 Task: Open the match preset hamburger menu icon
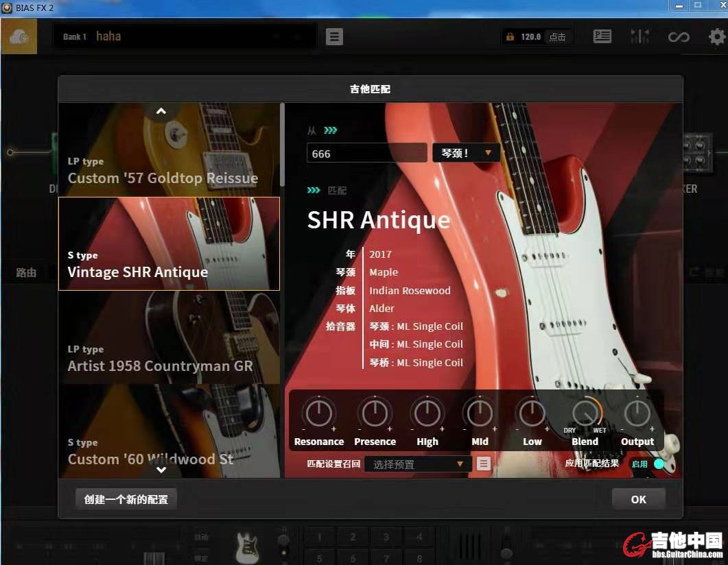pyautogui.click(x=484, y=464)
